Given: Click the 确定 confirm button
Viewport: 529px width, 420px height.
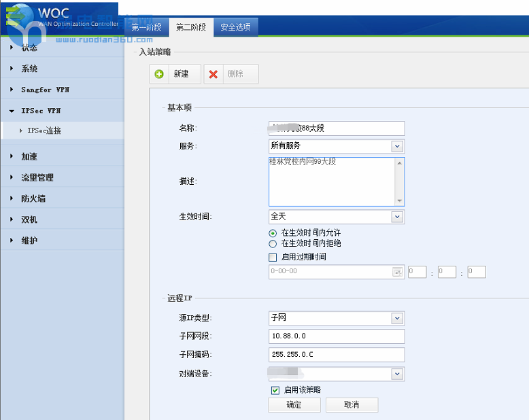Looking at the screenshot, I should 294,404.
